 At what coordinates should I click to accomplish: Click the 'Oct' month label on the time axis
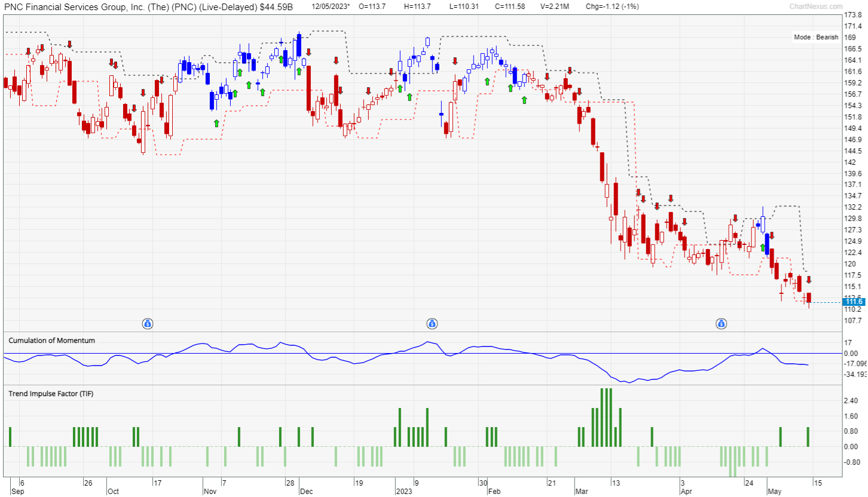coord(113,492)
